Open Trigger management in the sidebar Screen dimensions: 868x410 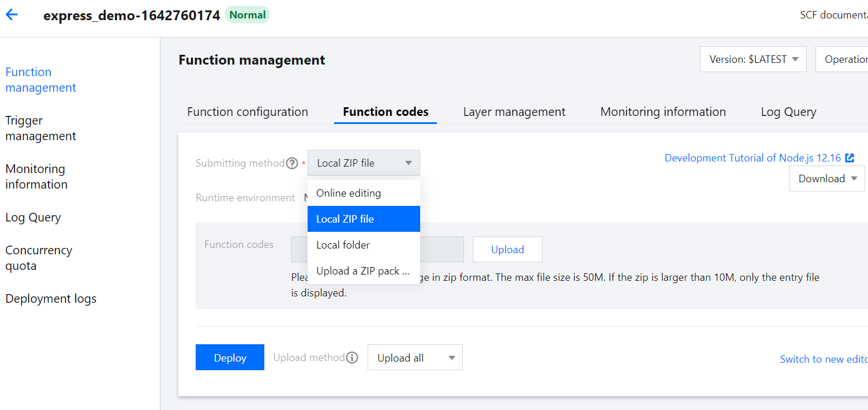(x=41, y=128)
